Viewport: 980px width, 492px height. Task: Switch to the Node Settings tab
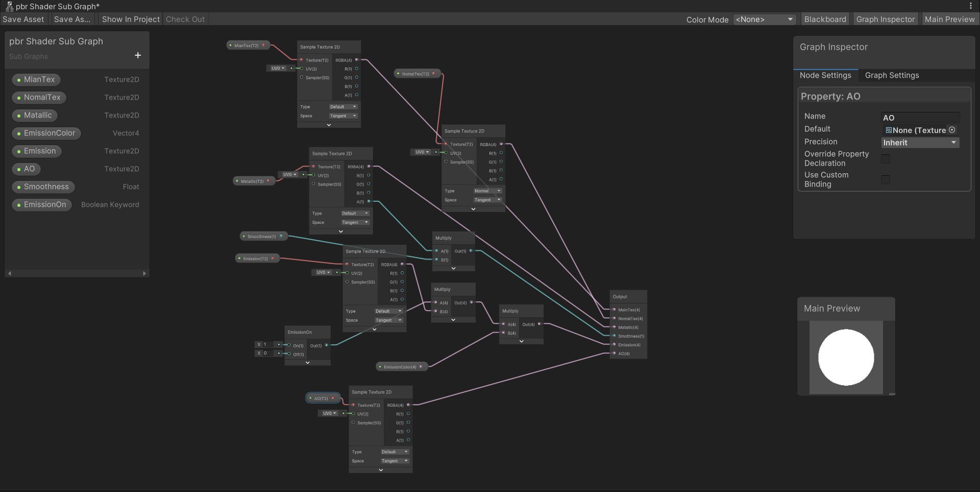point(825,75)
